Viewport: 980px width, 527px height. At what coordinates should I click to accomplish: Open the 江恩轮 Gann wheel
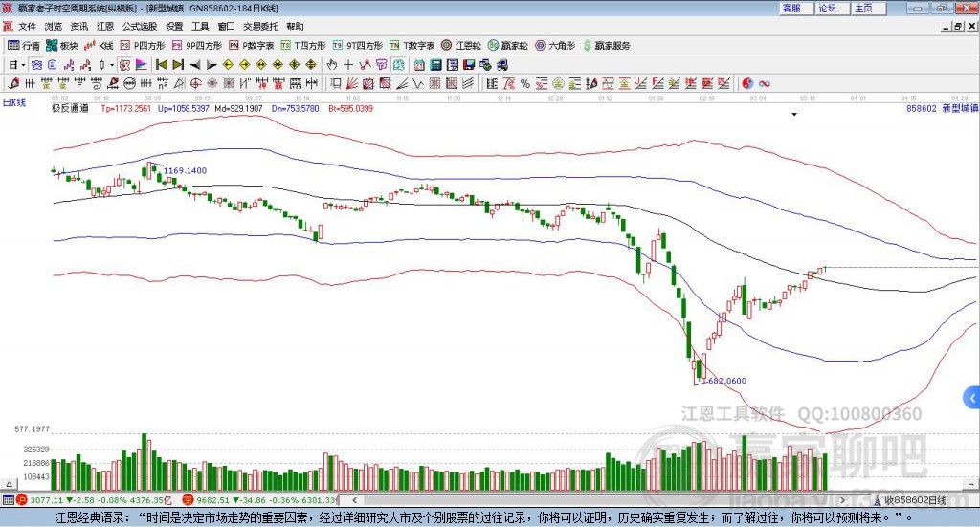461,46
